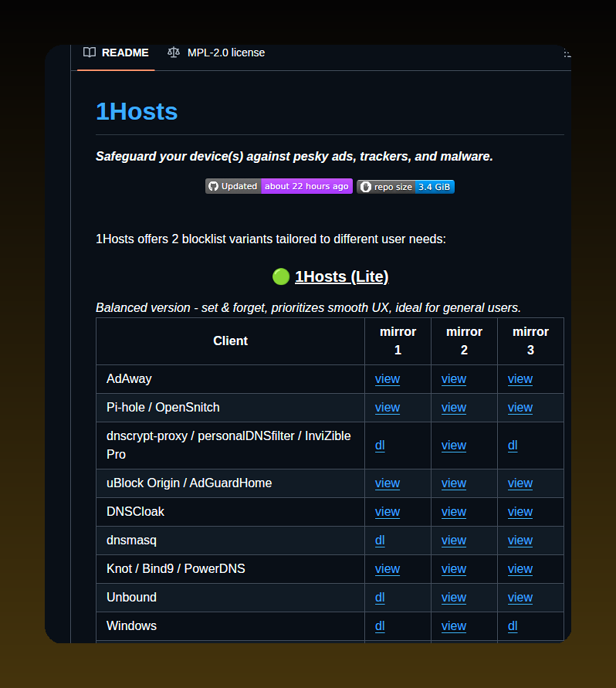Download Unbound list from mirror 1
Image resolution: width=616 pixels, height=688 pixels.
pos(380,597)
